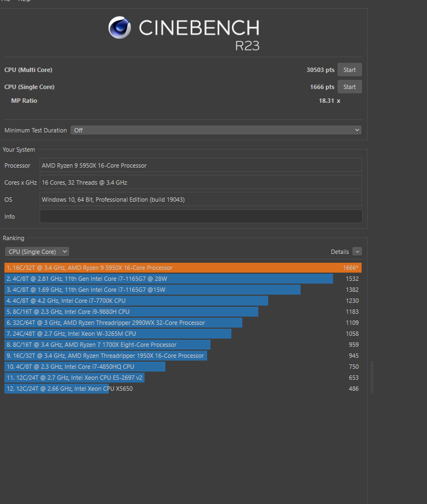The height and width of the screenshot is (504, 427).
Task: Click the MP Ratio 18.31 x value
Action: click(329, 101)
